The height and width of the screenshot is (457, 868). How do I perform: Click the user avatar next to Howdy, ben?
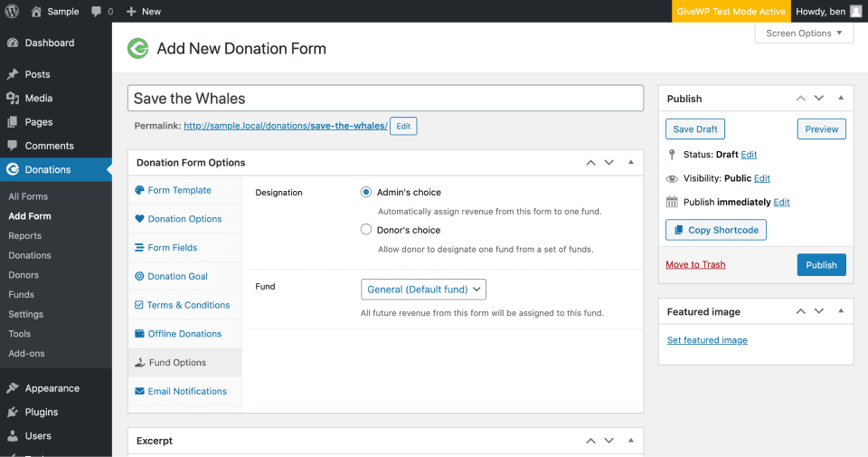(856, 11)
